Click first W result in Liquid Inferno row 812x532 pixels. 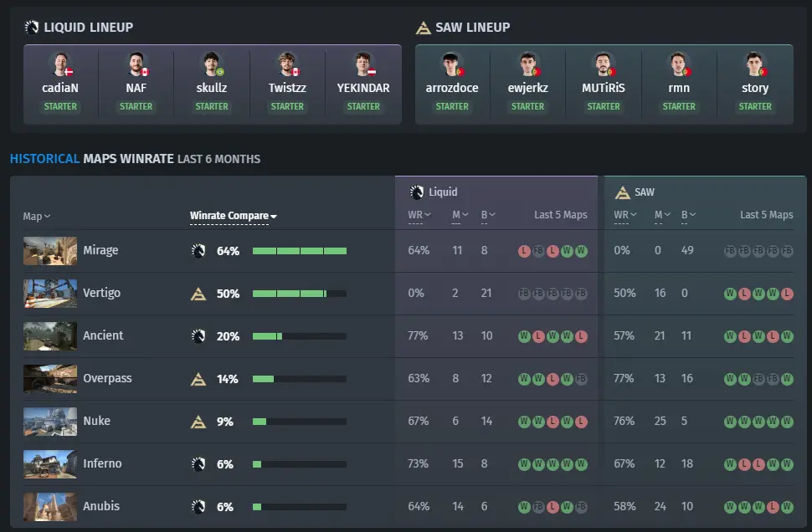pos(524,464)
